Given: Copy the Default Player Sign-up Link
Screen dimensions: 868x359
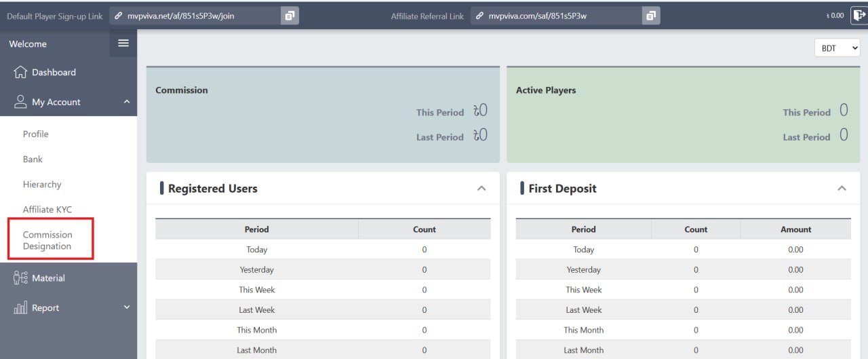Looking at the screenshot, I should (x=290, y=16).
